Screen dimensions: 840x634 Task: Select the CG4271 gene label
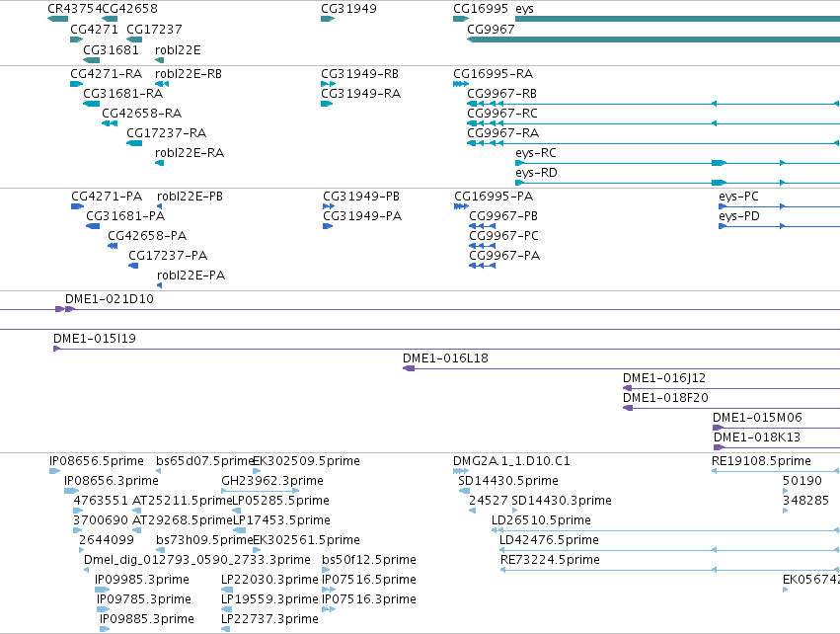pos(94,29)
